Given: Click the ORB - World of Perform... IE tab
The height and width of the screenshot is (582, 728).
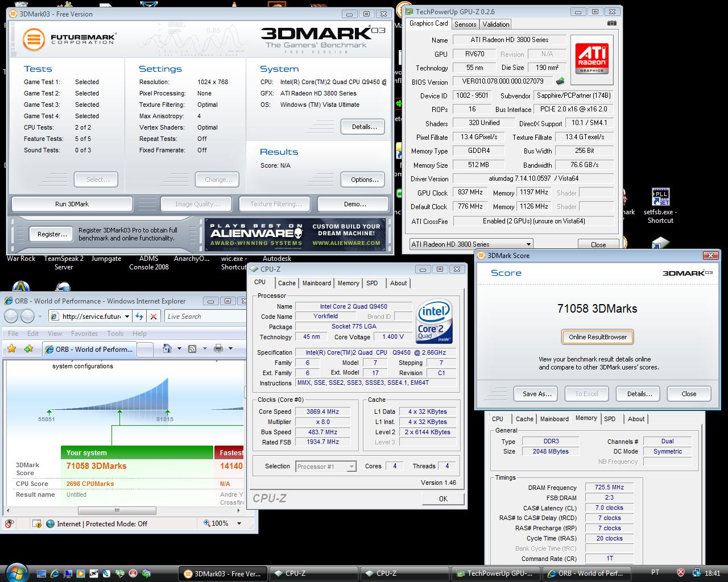Looking at the screenshot, I should pos(89,349).
